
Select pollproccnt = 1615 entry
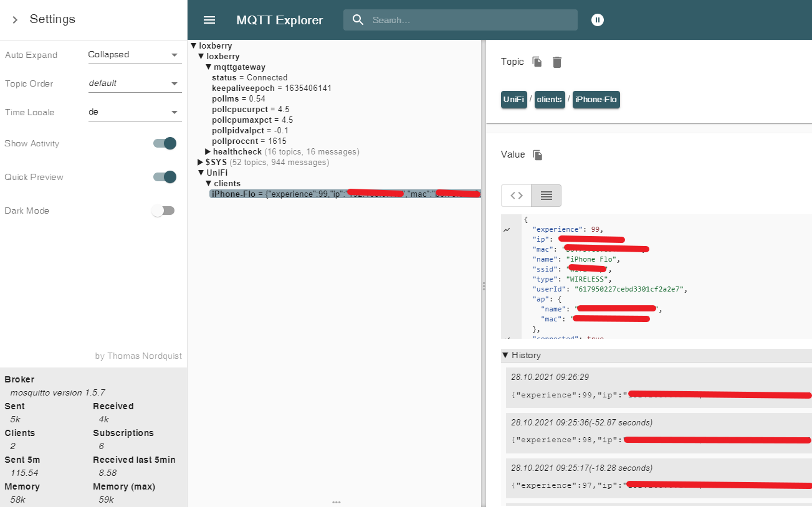[x=249, y=141]
